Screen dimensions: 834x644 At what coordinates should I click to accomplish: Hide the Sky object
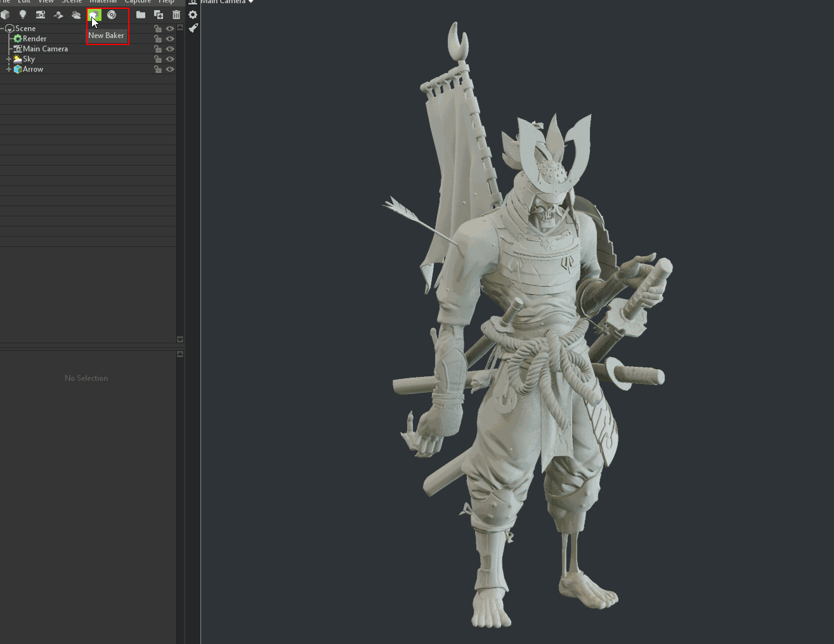(170, 59)
